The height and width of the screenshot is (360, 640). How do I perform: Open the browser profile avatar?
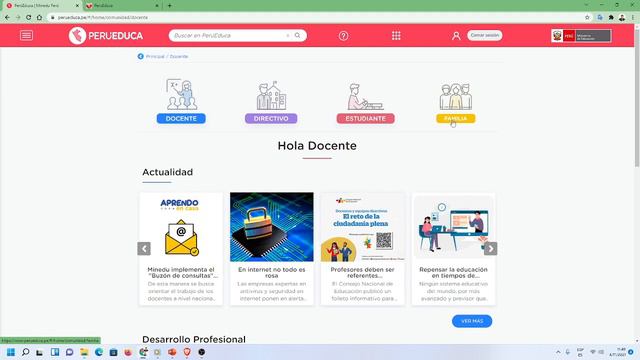pos(622,17)
